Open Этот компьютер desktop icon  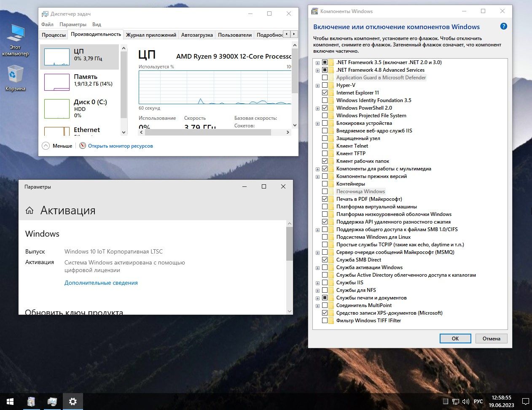(x=16, y=40)
